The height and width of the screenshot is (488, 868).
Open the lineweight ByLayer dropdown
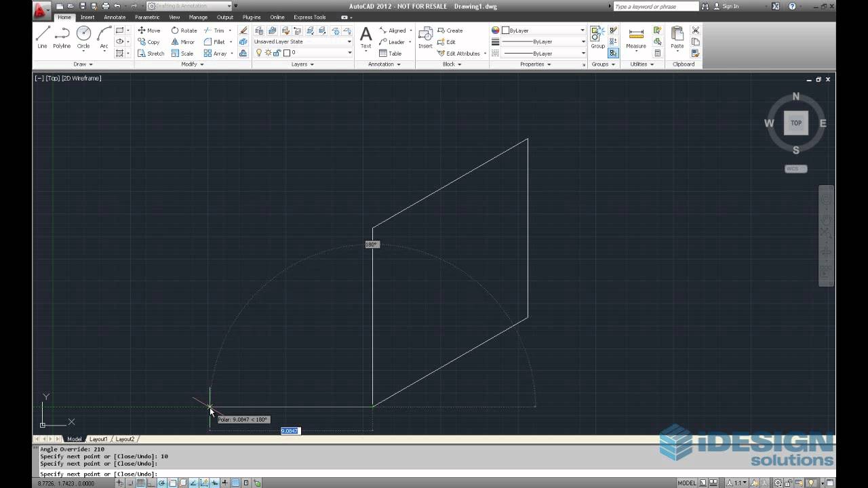[543, 42]
